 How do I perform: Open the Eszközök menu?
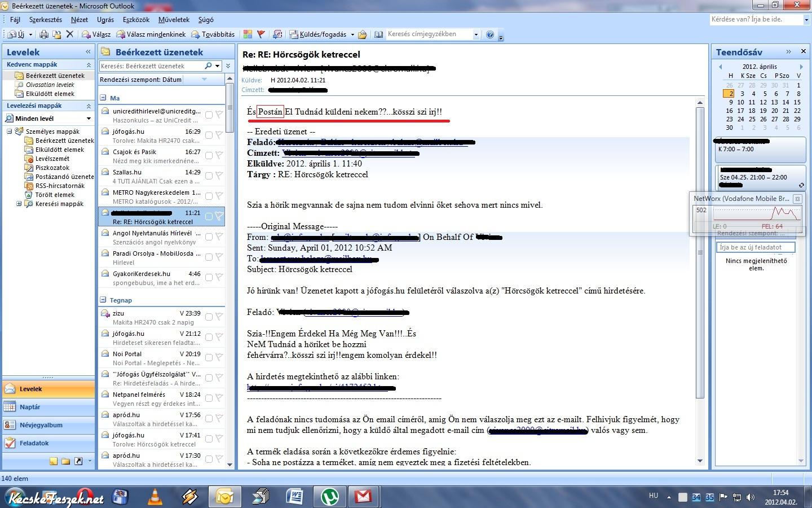[136, 20]
